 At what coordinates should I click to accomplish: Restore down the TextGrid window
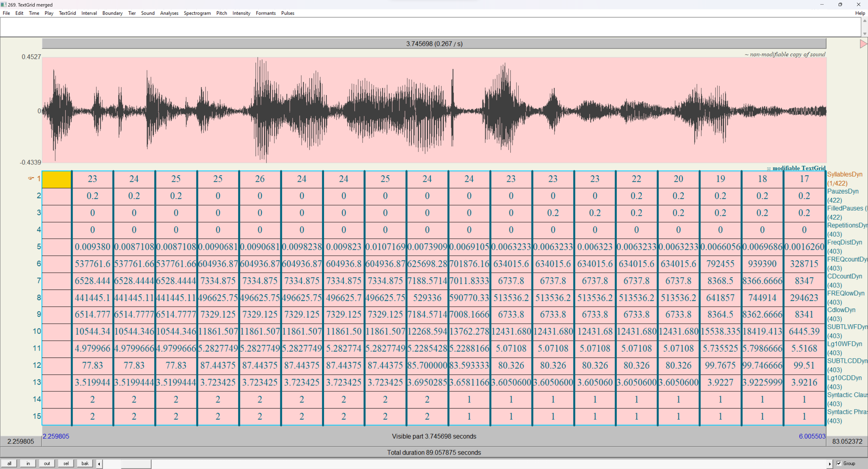pyautogui.click(x=840, y=4)
